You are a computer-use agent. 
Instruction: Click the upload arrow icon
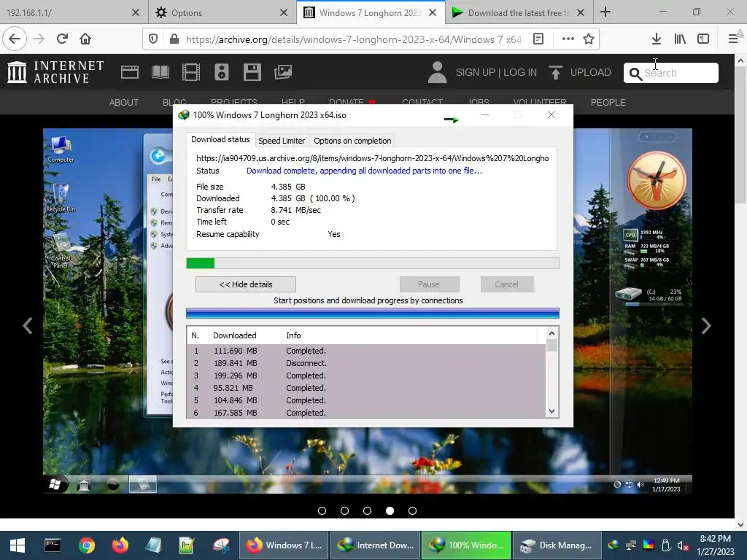coord(555,72)
